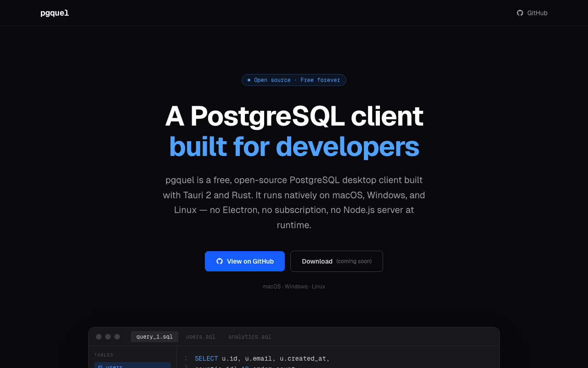The width and height of the screenshot is (588, 368).
Task: Switch to the users.sql tab
Action: (200, 337)
